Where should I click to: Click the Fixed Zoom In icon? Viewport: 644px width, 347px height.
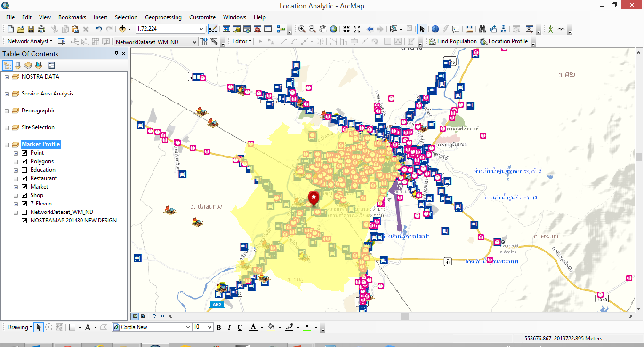click(x=346, y=29)
